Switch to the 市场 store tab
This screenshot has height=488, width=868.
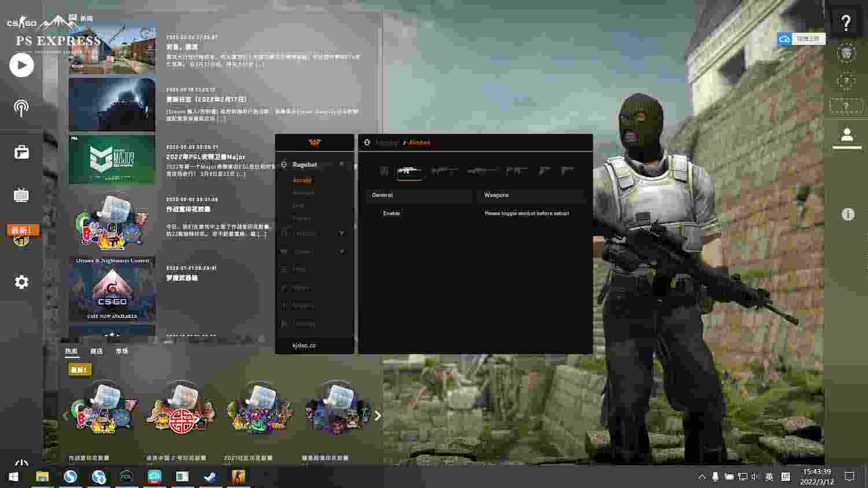tap(122, 351)
